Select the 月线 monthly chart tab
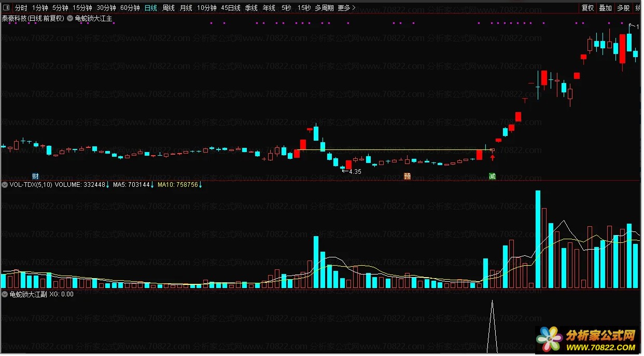Viewport: 644px width, 356px height. 186,8
